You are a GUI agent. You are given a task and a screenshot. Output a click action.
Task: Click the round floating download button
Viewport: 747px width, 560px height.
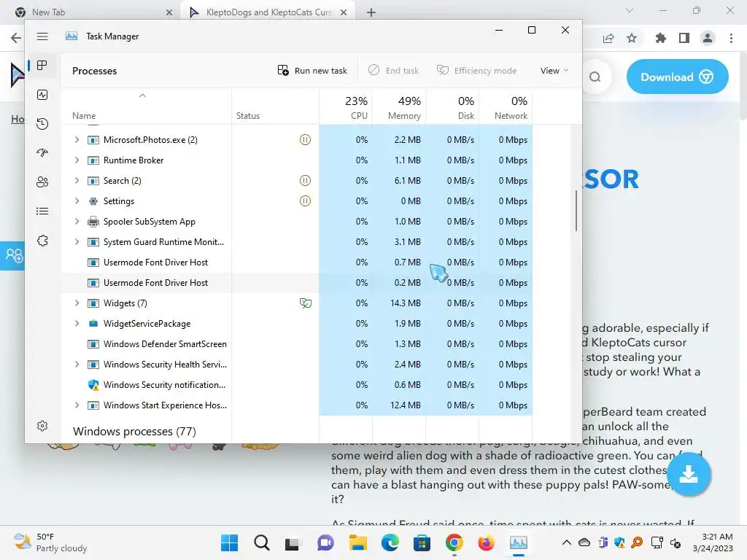(689, 474)
